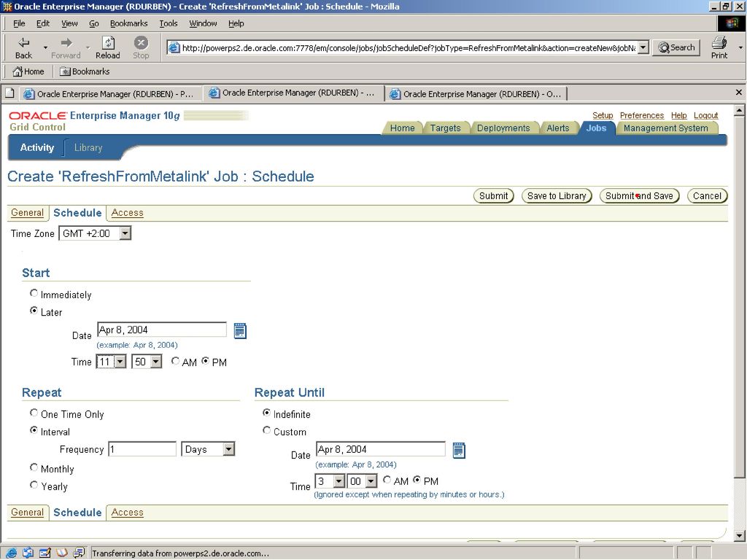The height and width of the screenshot is (560, 747).
Task: Open the File menu
Action: 19,23
